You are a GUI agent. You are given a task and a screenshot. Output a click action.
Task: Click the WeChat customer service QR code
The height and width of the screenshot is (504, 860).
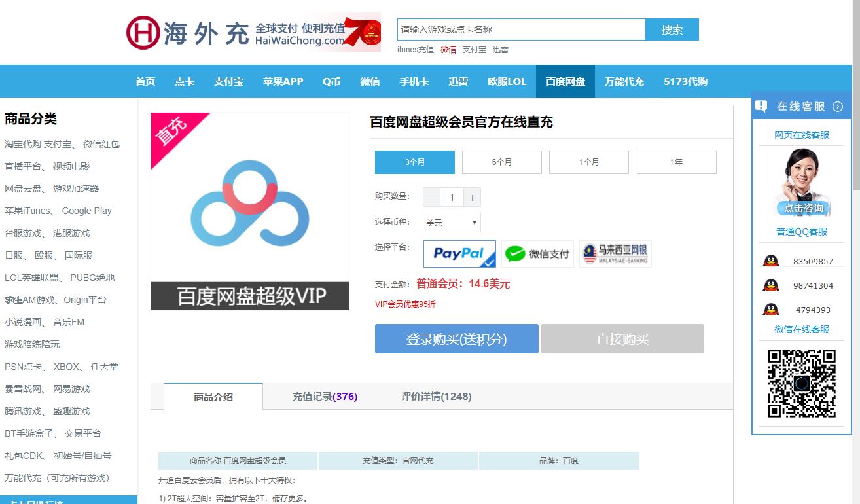click(x=802, y=384)
